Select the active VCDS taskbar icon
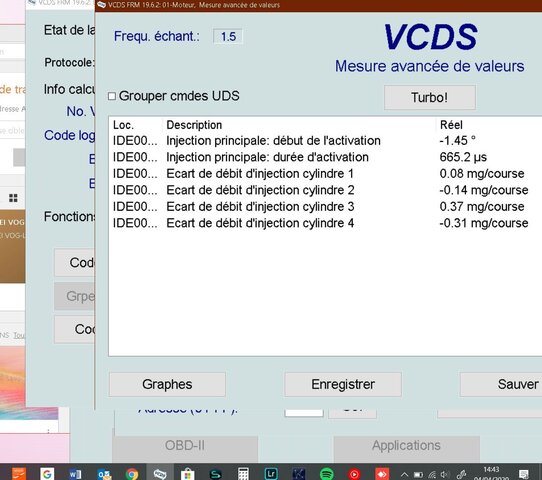Image resolution: width=542 pixels, height=480 pixels. [160, 474]
